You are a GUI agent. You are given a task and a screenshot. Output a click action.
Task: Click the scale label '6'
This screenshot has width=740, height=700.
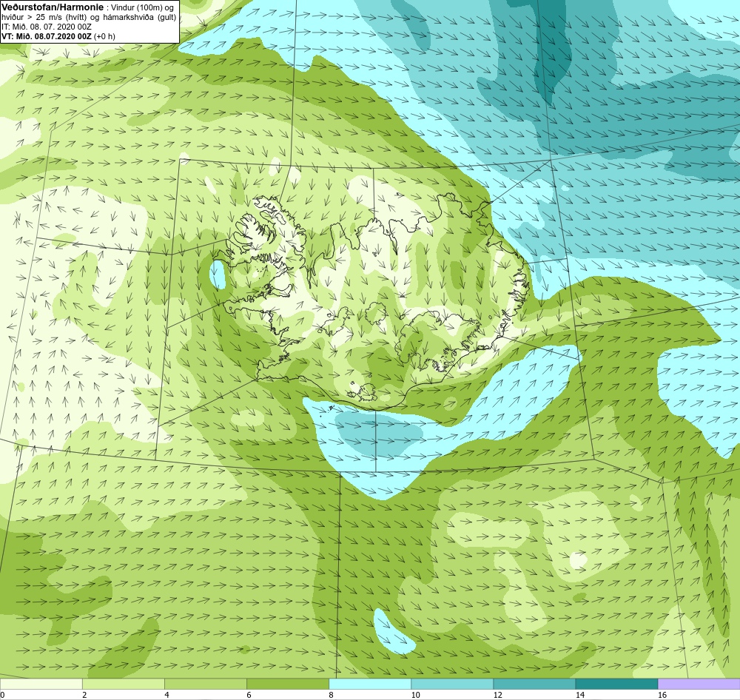[x=249, y=695]
